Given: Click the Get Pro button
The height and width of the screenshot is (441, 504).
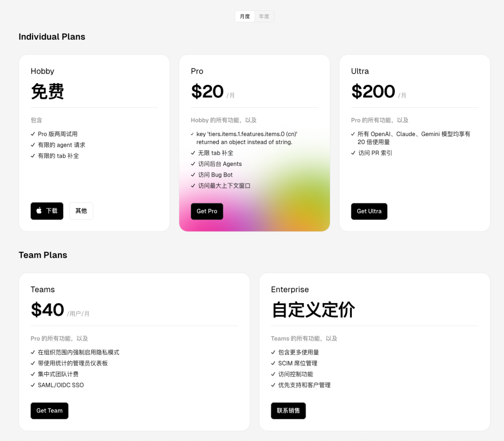Looking at the screenshot, I should pos(207,211).
